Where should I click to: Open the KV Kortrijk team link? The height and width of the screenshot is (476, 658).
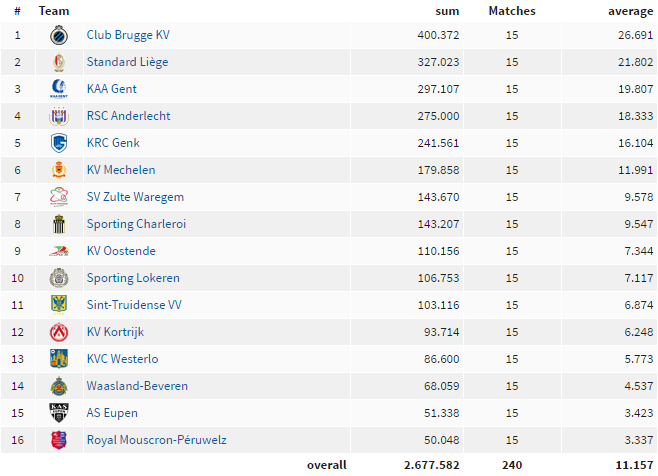pos(115,332)
